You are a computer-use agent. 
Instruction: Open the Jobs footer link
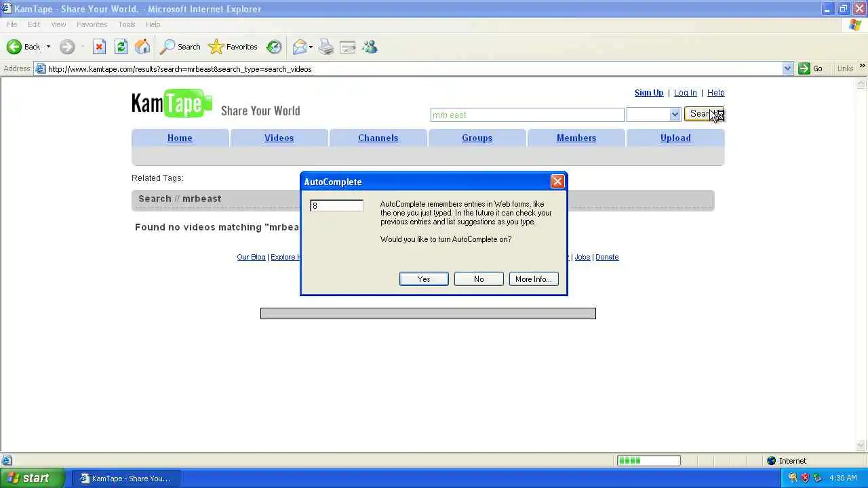point(582,257)
